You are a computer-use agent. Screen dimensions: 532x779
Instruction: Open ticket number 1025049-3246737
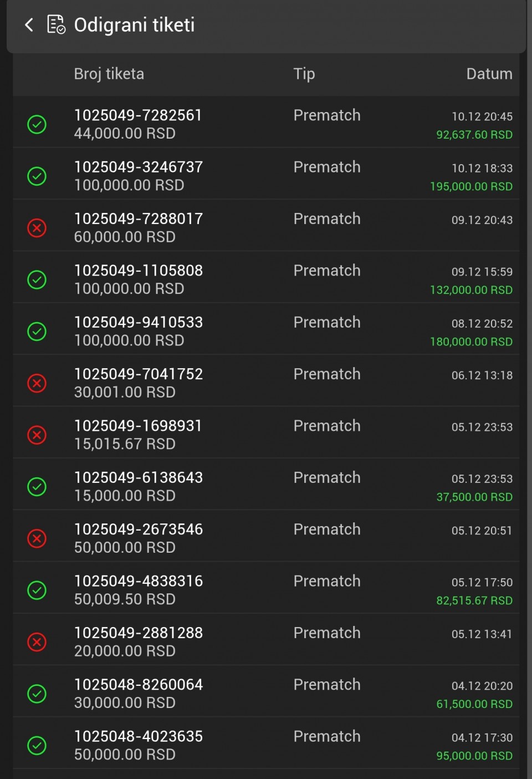[x=139, y=167]
